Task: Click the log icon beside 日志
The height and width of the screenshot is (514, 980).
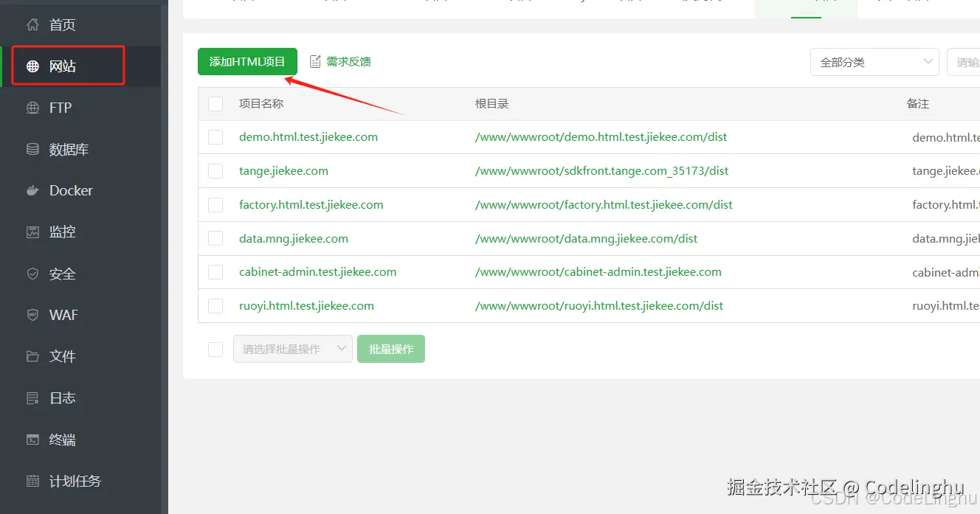Action: [32, 398]
